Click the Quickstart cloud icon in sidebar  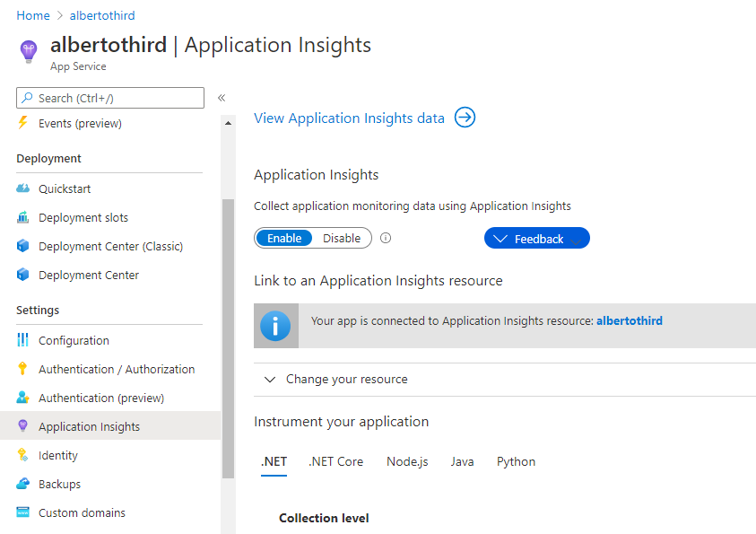click(x=23, y=188)
